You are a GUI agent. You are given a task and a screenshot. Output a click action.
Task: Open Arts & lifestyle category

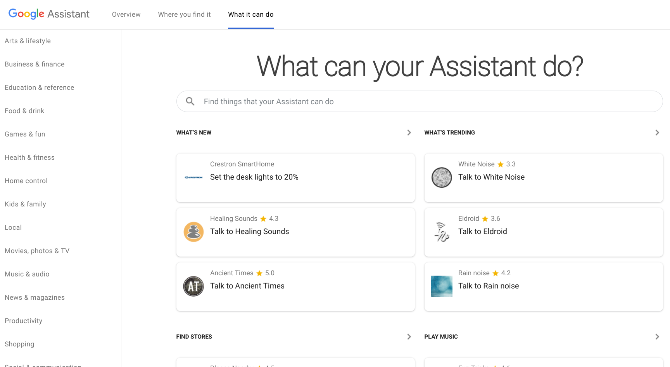coord(27,41)
